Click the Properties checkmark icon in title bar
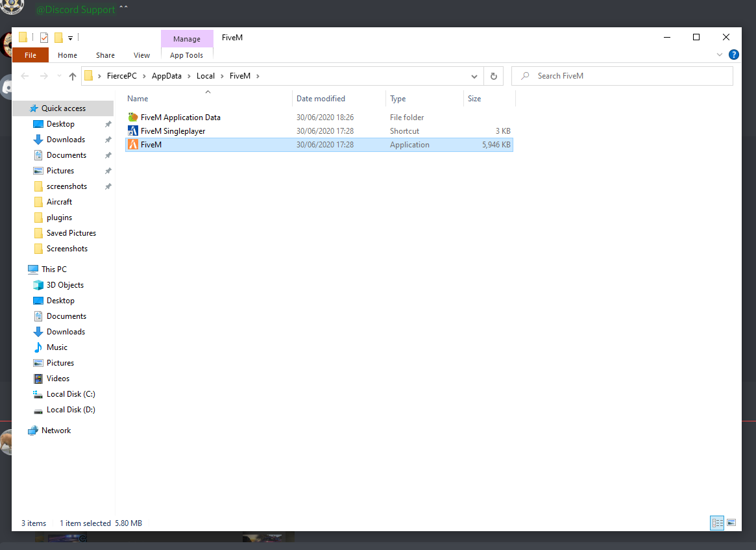The width and height of the screenshot is (756, 550). point(44,37)
